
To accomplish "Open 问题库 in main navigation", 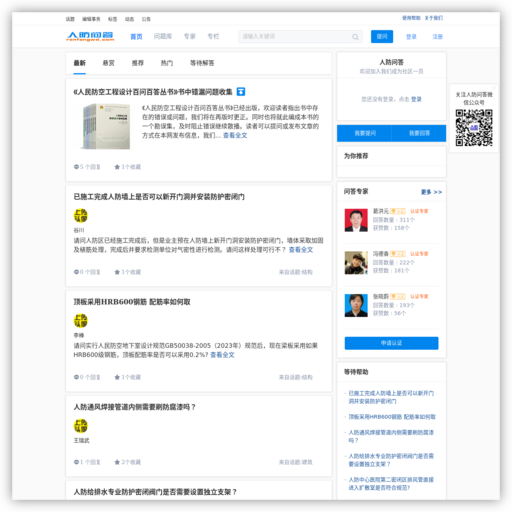I will point(163,36).
